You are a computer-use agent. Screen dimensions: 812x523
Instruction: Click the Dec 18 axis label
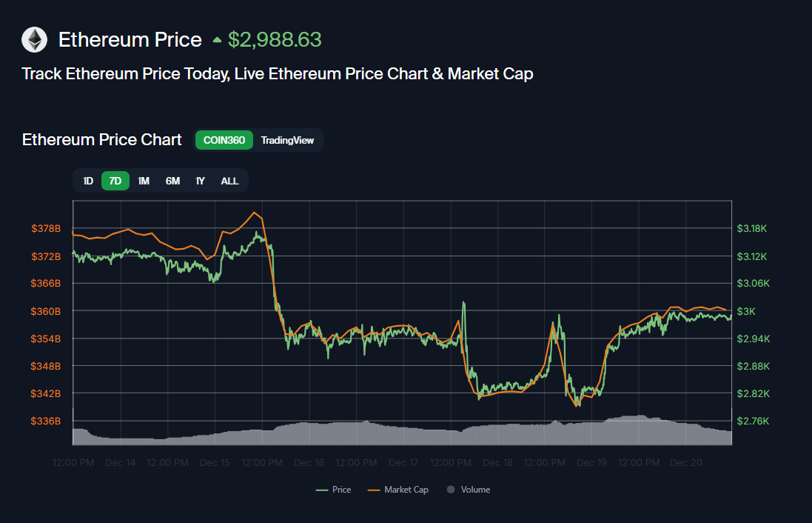pos(497,462)
